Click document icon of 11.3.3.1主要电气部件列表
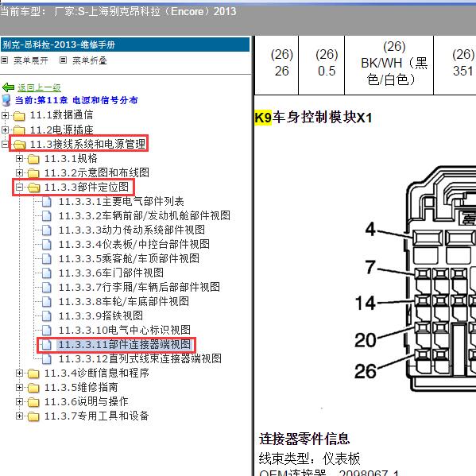 click(x=46, y=202)
